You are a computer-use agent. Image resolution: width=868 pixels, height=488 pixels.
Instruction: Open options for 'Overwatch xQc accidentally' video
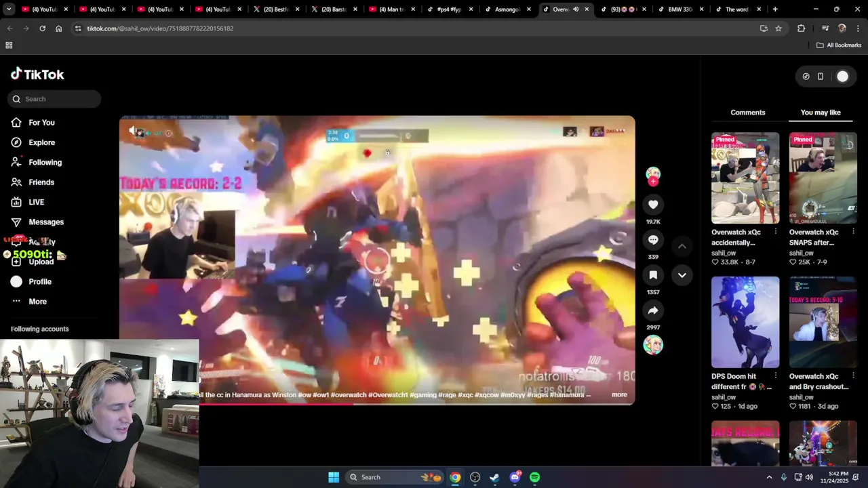(775, 232)
